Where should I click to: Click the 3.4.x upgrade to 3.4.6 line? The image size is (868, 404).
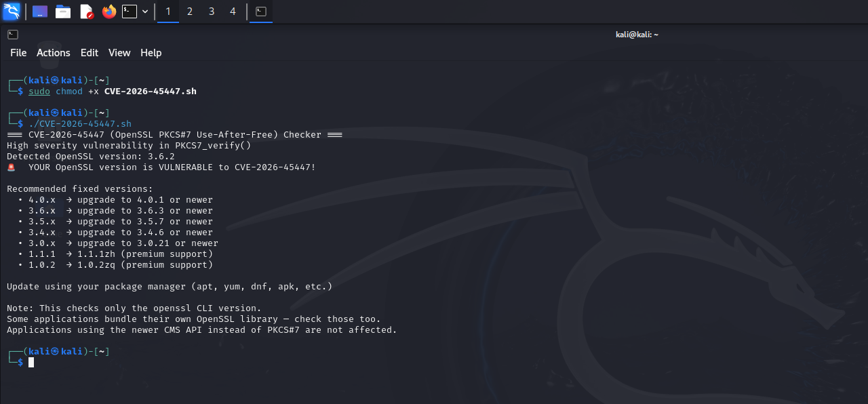115,232
